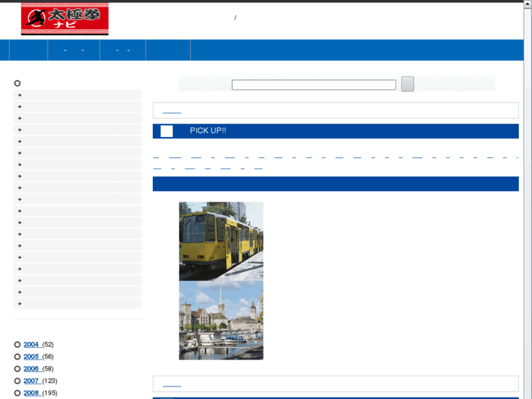Screen dimensions: 532x399
Task: Open the 2008 archive link
Action: [x=32, y=393]
